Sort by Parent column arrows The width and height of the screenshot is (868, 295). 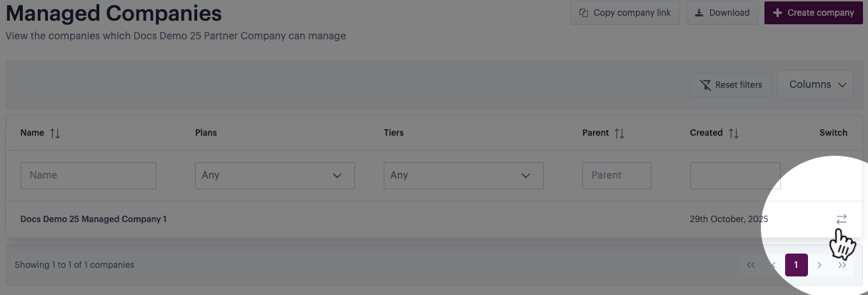pyautogui.click(x=619, y=133)
